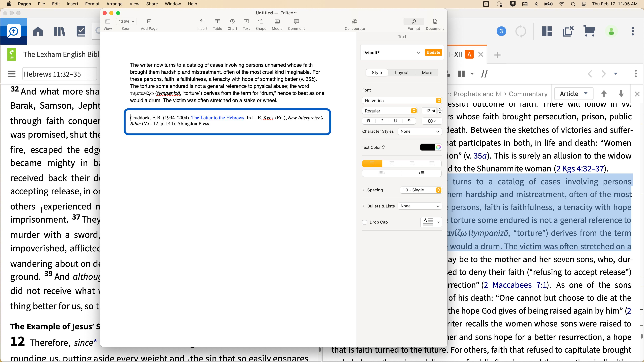The height and width of the screenshot is (362, 644).
Task: Add a new page in Pages
Action: point(149,24)
